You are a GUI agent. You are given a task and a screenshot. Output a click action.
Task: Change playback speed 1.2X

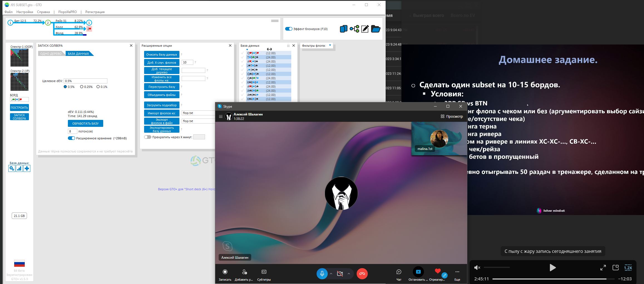[x=628, y=268]
